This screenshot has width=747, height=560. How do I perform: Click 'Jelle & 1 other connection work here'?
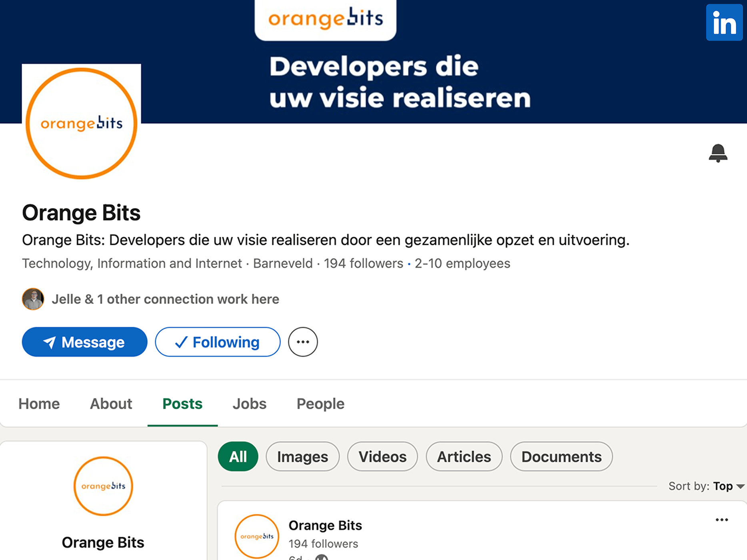(x=166, y=299)
